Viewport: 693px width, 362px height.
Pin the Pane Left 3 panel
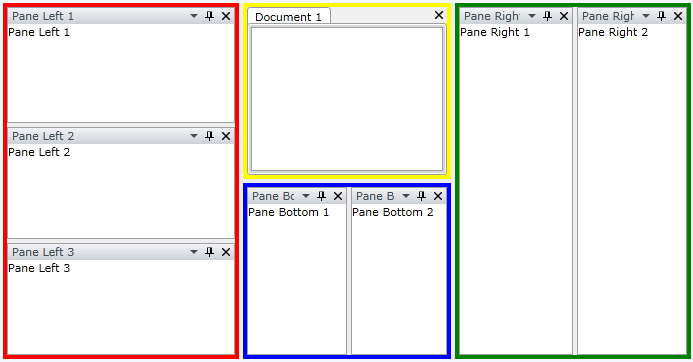209,252
